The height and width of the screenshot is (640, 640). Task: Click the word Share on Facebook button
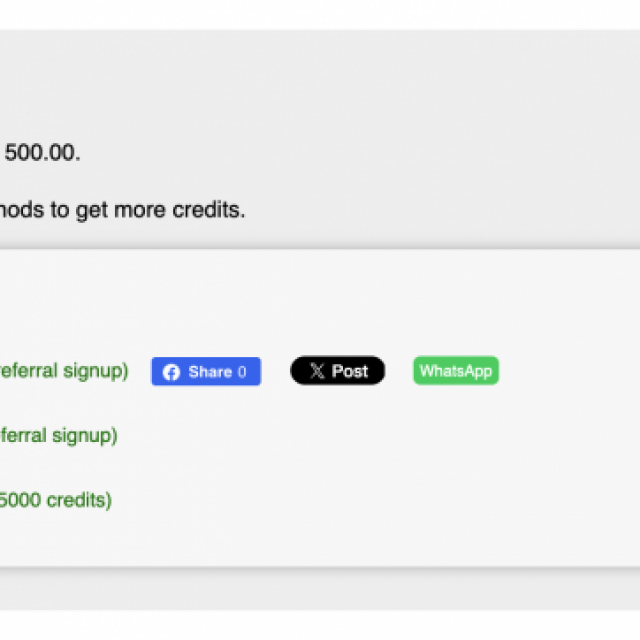(x=210, y=372)
